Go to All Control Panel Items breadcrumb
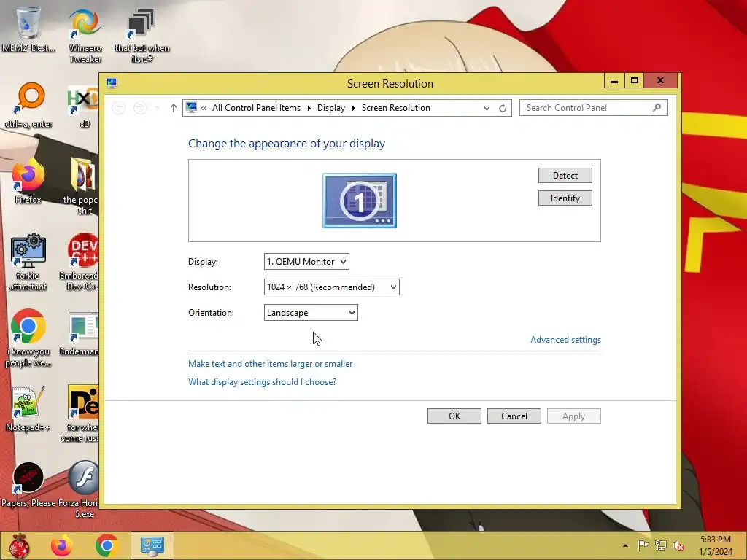Screen dimensions: 747x560 click(256, 108)
